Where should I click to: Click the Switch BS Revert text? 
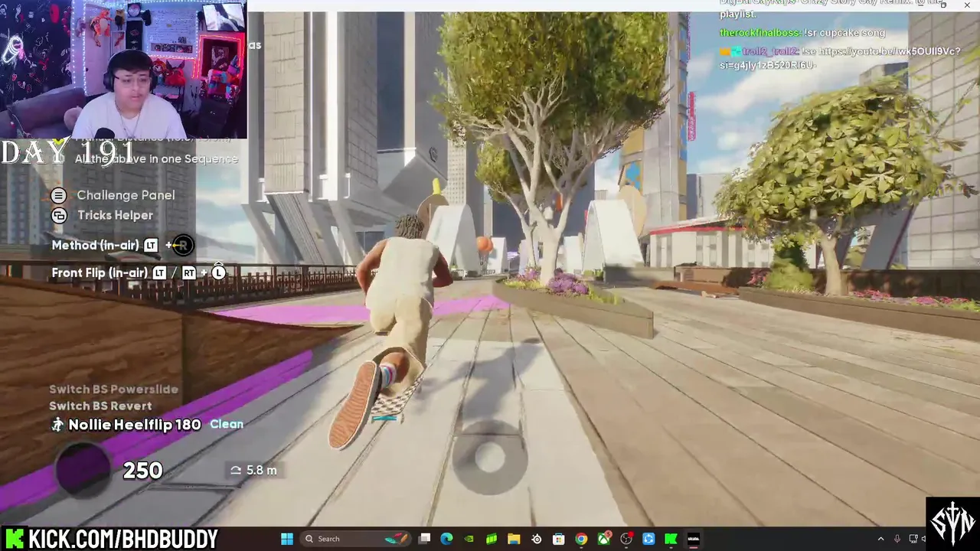click(x=100, y=406)
